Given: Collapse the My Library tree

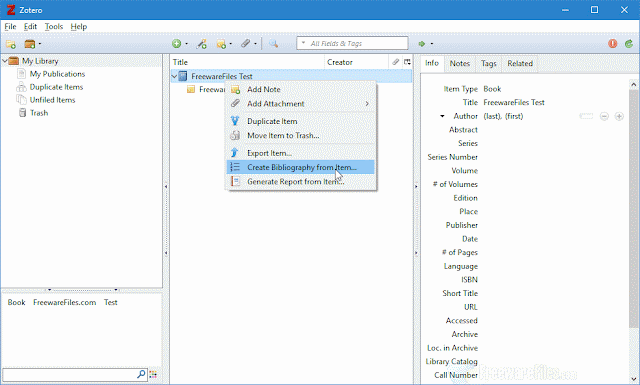Looking at the screenshot, I should 5,61.
